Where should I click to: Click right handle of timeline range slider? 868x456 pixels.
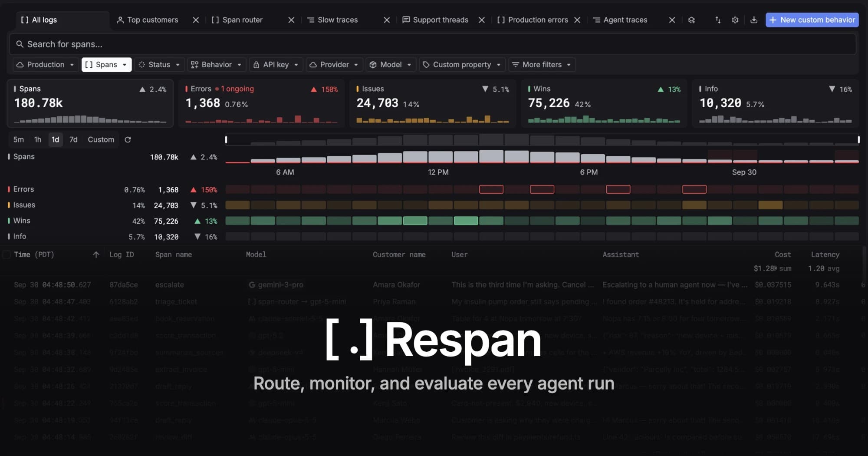click(x=858, y=139)
